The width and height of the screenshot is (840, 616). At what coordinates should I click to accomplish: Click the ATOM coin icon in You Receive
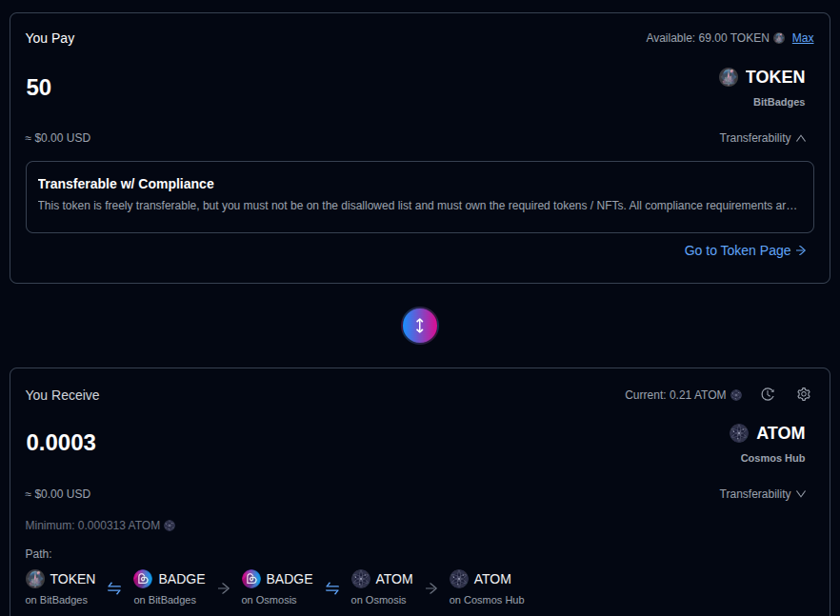(739, 433)
